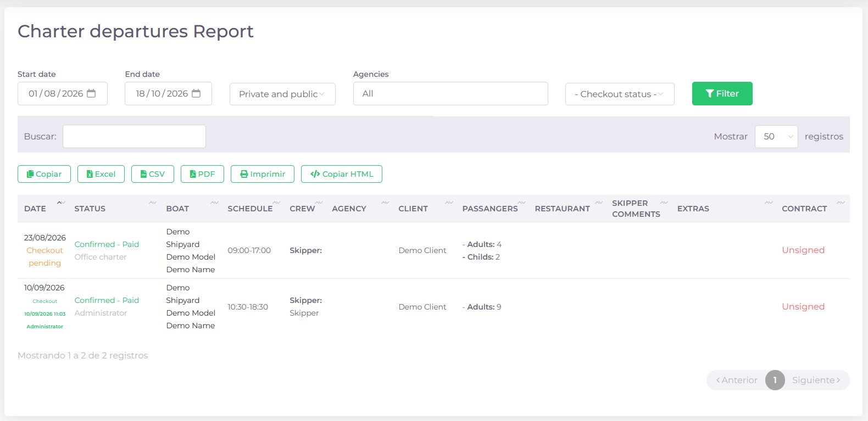Apply the green Filter button
The width and height of the screenshot is (868, 421).
coord(722,94)
